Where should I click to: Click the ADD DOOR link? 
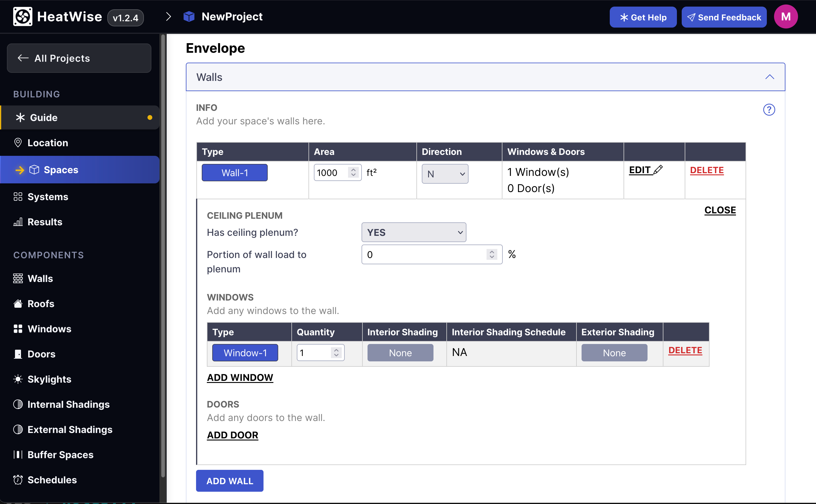(x=232, y=435)
